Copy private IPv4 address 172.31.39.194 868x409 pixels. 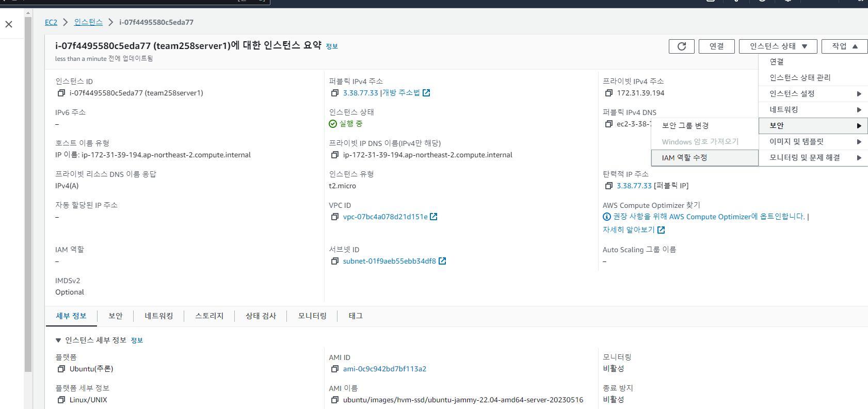pos(609,93)
